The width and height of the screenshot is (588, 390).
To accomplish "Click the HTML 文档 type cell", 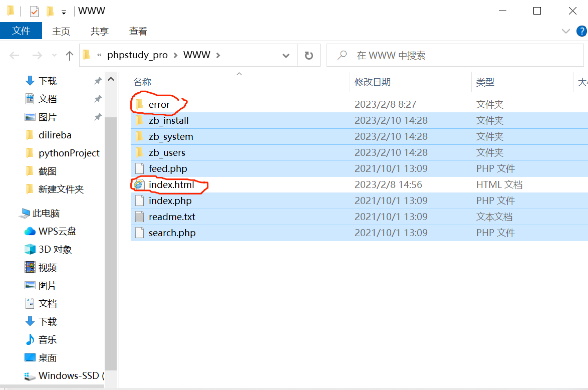I will [499, 184].
